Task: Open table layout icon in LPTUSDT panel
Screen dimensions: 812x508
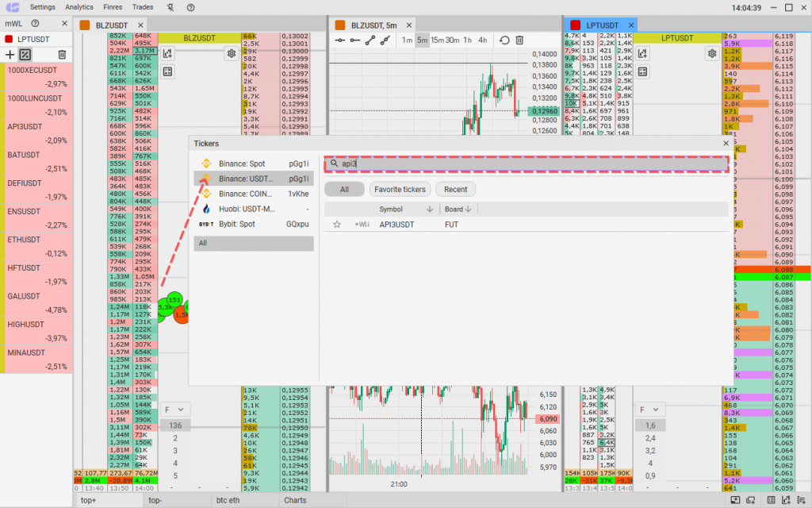Action: click(642, 71)
